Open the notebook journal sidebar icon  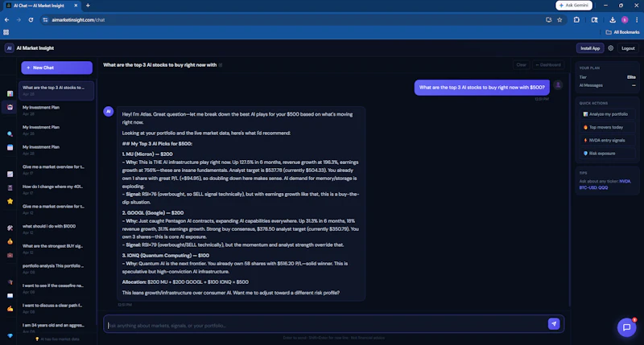(x=10, y=188)
